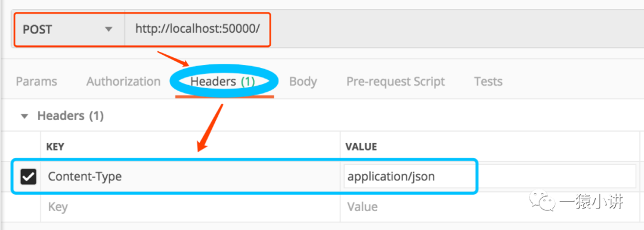Image resolution: width=644 pixels, height=230 pixels.
Task: Click the VALUE column header
Action: (361, 147)
